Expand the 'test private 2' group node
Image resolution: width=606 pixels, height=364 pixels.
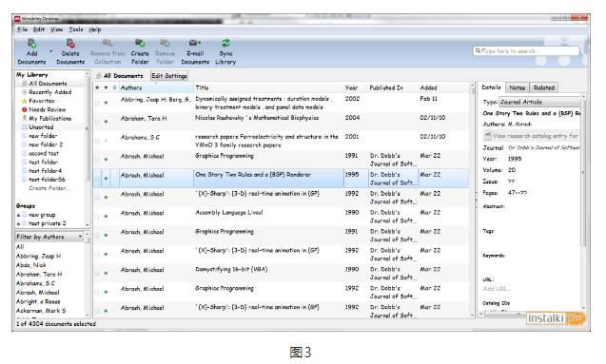click(18, 224)
